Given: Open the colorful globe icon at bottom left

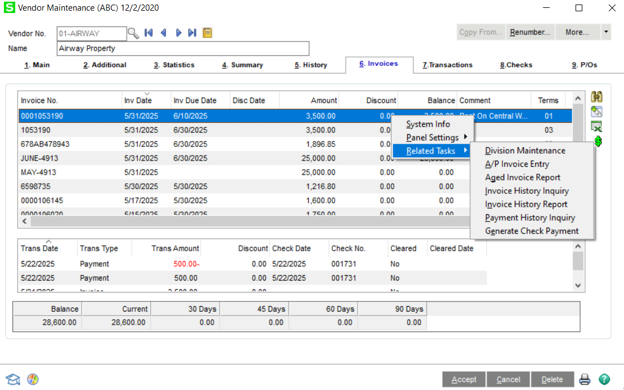Looking at the screenshot, I should (x=33, y=379).
